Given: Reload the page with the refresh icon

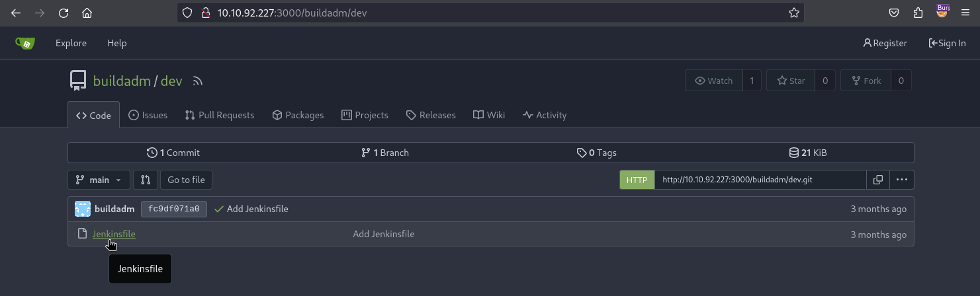Looking at the screenshot, I should [x=64, y=13].
